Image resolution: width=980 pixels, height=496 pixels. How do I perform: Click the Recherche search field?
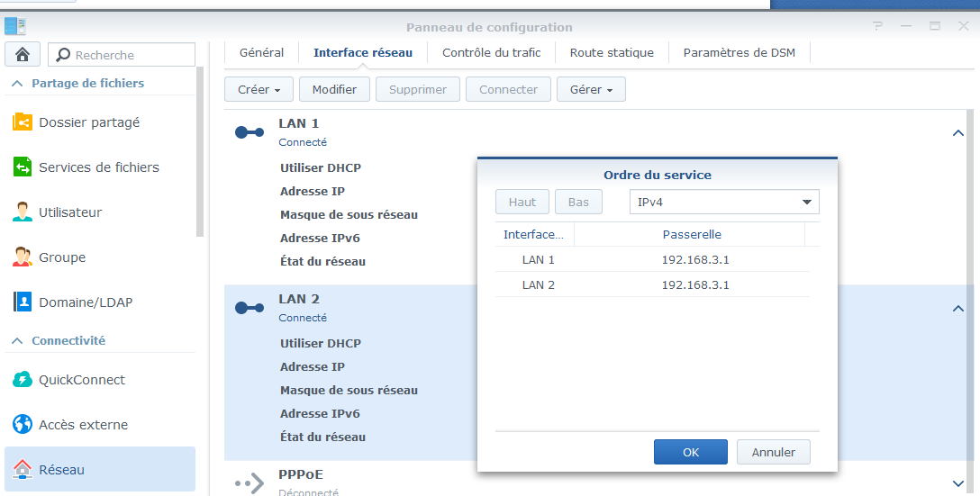(122, 55)
